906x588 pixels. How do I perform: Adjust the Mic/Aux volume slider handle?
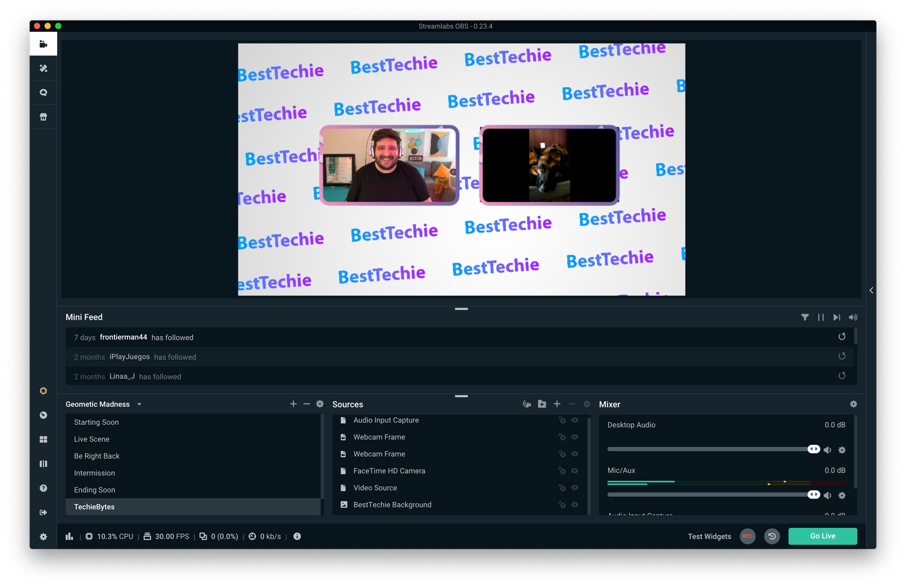(813, 495)
